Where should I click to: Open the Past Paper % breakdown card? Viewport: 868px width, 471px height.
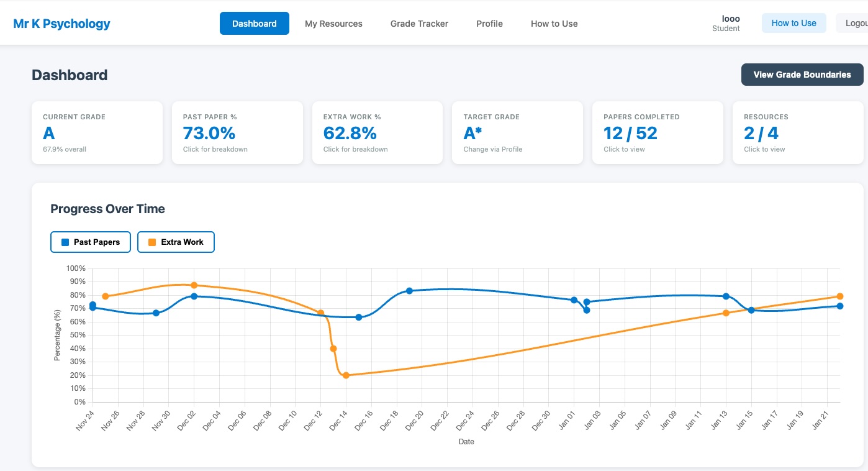pos(237,133)
